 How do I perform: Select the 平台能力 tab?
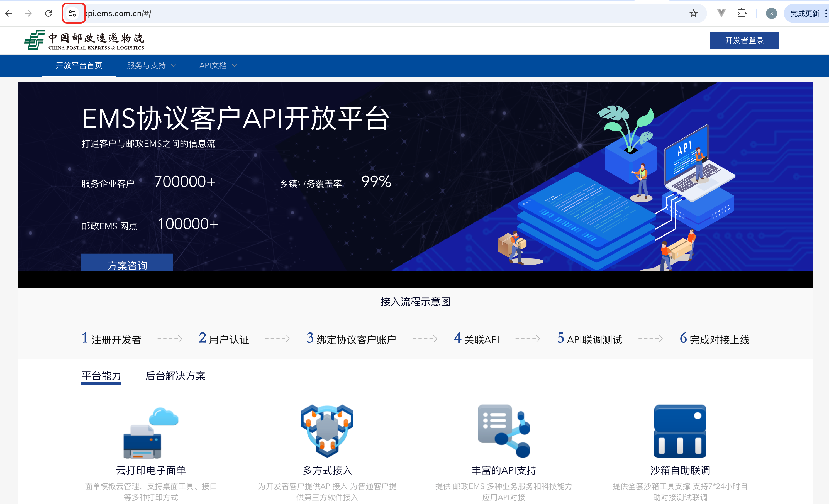click(101, 376)
